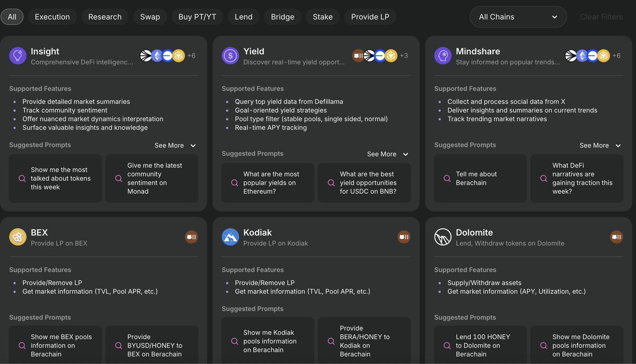Click 'Track community sentiment' feature text
Screen dimensions: 636x364
coord(65,110)
